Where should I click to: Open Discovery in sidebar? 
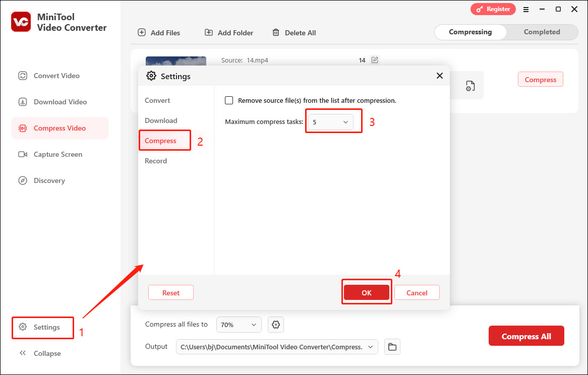(x=60, y=180)
